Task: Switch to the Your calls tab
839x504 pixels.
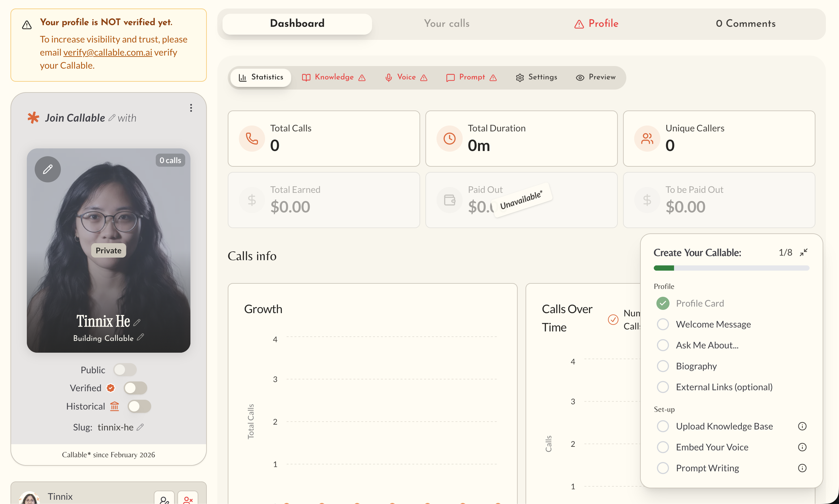Action: [447, 23]
